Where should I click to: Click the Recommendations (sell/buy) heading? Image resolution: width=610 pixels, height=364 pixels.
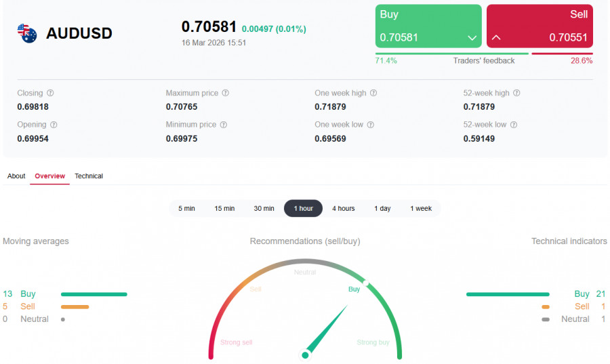(x=305, y=241)
